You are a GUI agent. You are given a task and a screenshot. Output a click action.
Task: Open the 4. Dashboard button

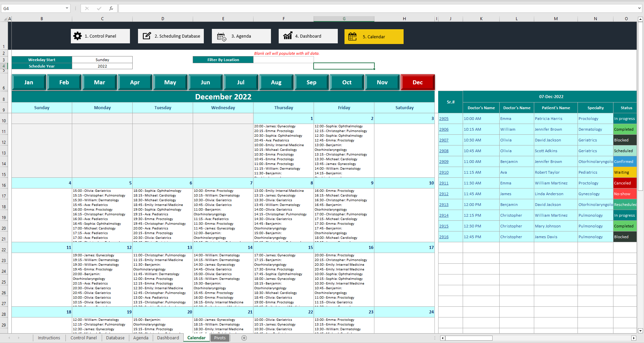(x=308, y=36)
